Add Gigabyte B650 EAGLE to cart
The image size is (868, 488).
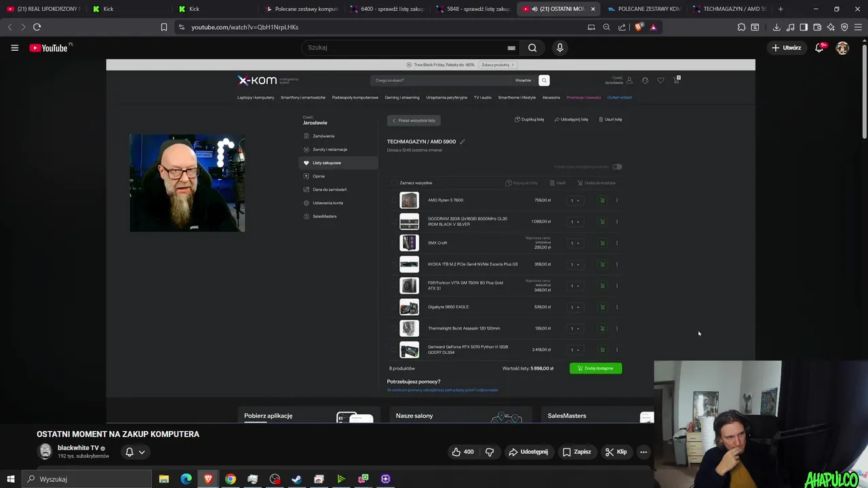point(602,307)
